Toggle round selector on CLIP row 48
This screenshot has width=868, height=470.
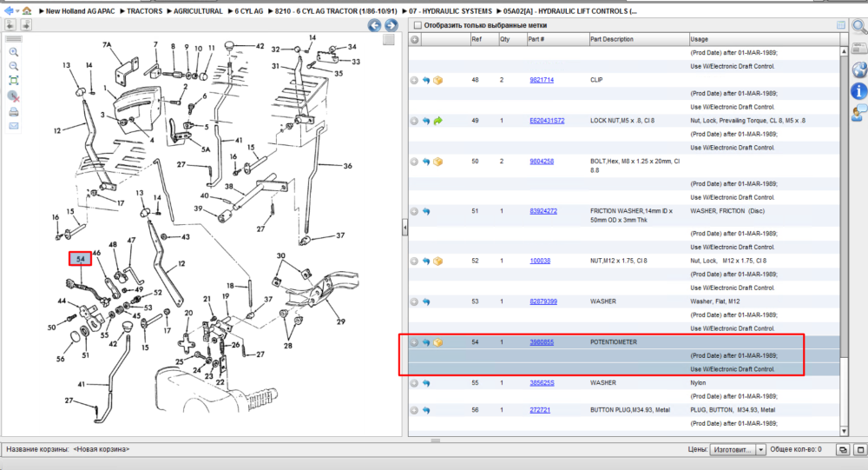[414, 81]
